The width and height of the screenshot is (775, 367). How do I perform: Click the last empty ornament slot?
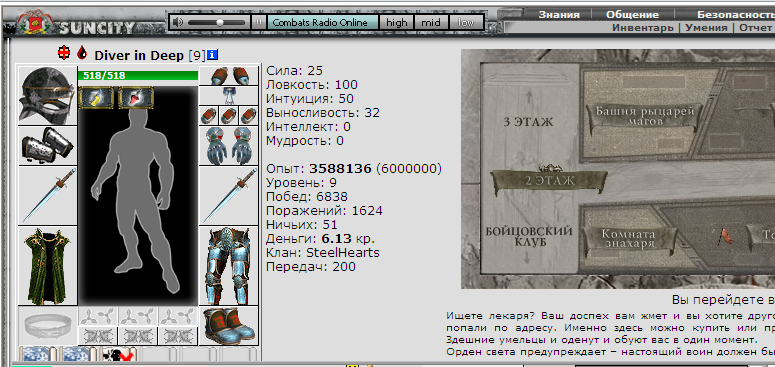178,335
